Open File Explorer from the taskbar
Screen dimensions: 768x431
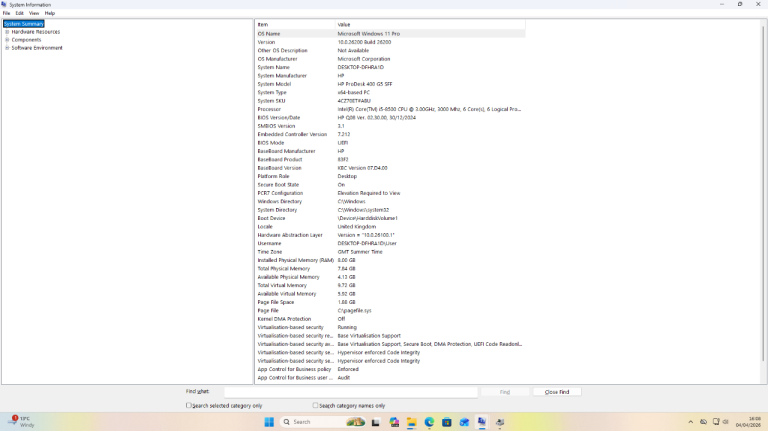(412, 422)
